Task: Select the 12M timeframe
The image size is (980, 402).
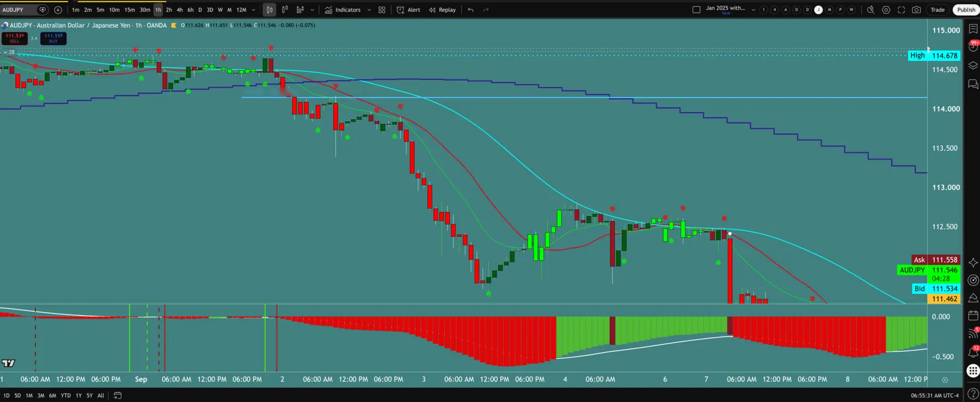Action: pos(241,10)
